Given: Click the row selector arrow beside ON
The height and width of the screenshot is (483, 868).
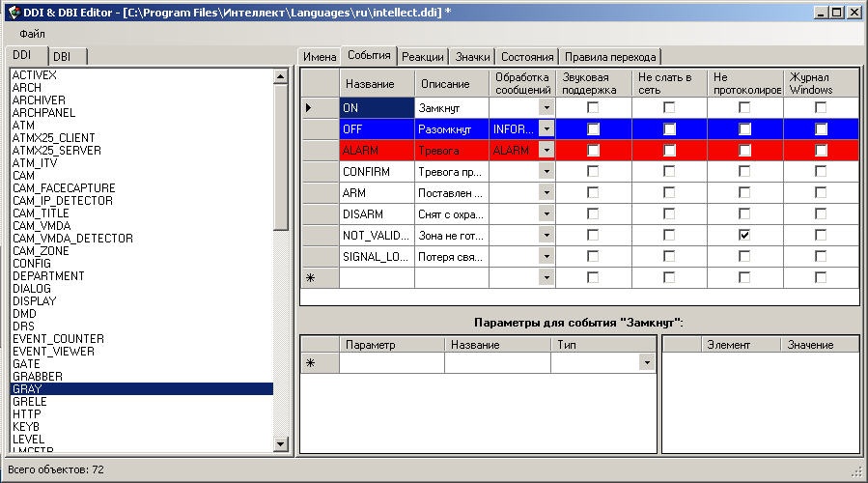Looking at the screenshot, I should click(x=310, y=108).
